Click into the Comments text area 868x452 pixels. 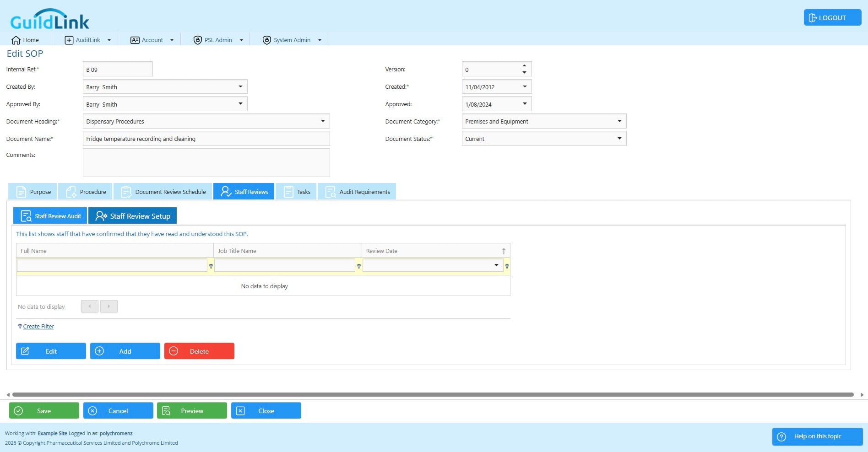pos(206,162)
